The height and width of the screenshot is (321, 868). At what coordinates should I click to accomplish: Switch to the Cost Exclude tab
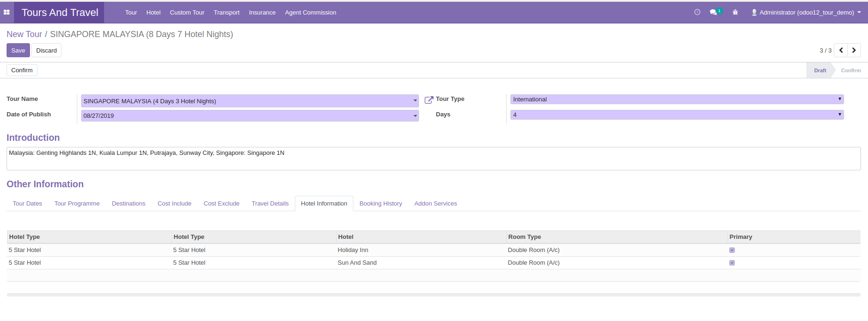pyautogui.click(x=221, y=204)
